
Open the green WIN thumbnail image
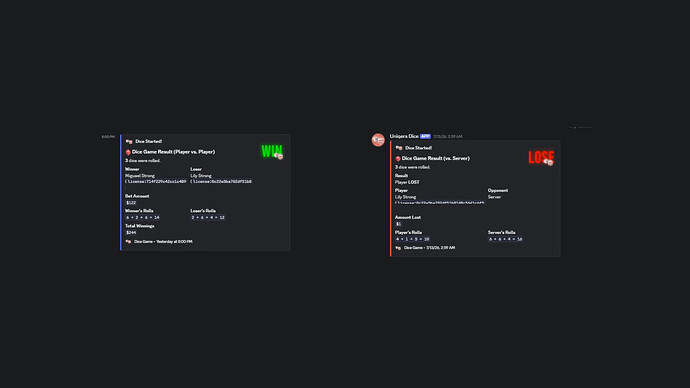click(272, 152)
